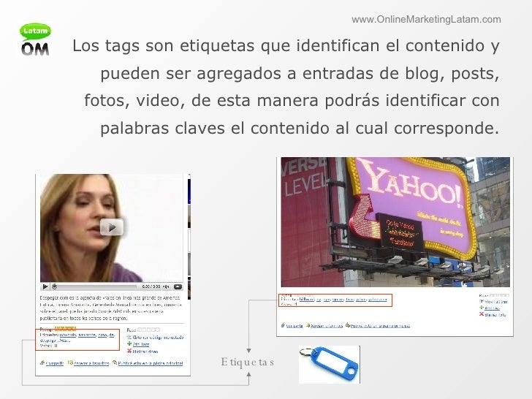532x399 pixels.
Task: Click the 0:00 / 0:00 video time readout
Action: 151,286
